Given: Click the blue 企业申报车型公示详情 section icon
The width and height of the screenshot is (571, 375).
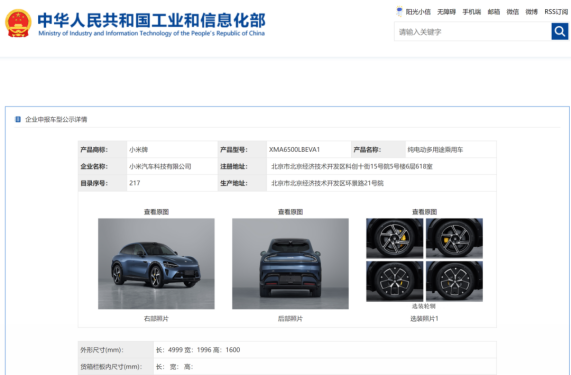Looking at the screenshot, I should pos(17,119).
